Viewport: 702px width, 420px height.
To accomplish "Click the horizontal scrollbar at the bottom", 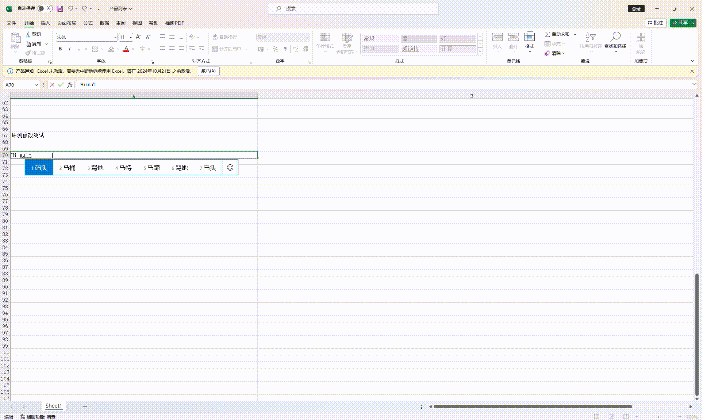I will 532,407.
